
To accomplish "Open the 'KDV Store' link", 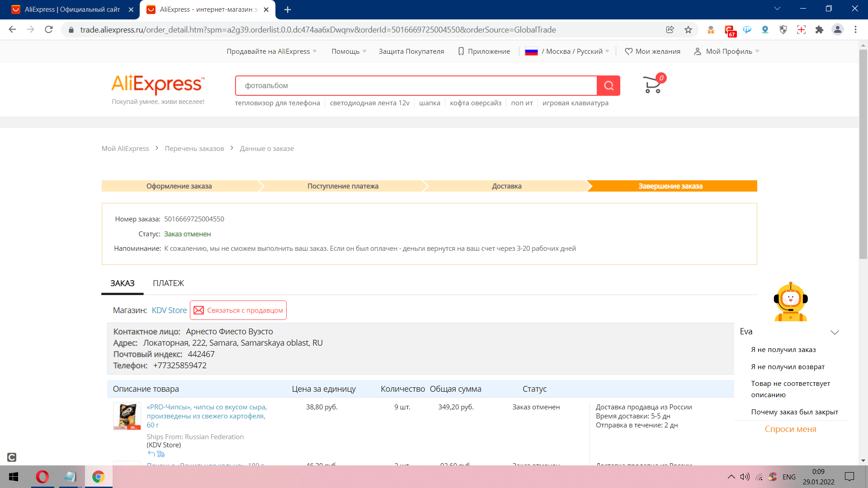I will tap(169, 310).
